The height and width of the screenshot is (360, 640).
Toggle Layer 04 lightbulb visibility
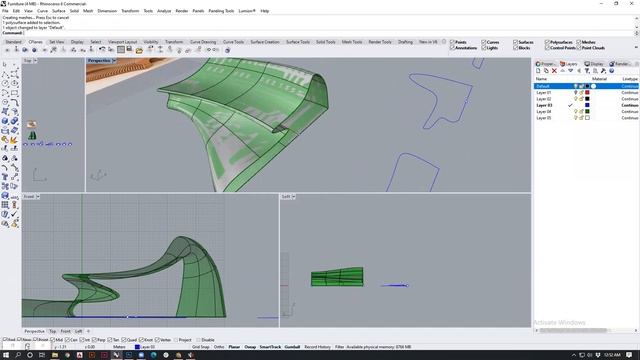(576, 111)
